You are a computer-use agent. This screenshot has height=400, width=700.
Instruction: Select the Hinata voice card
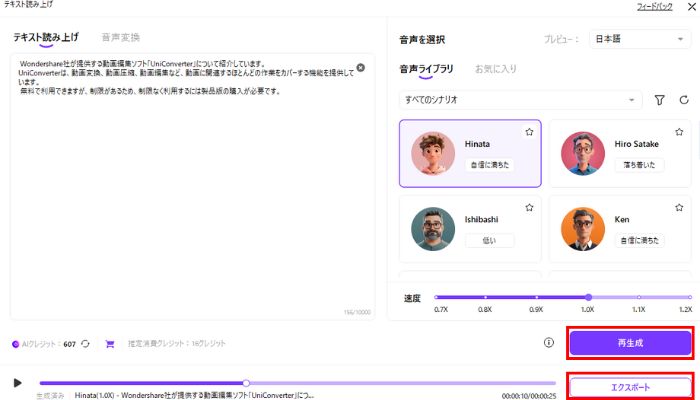click(x=470, y=154)
